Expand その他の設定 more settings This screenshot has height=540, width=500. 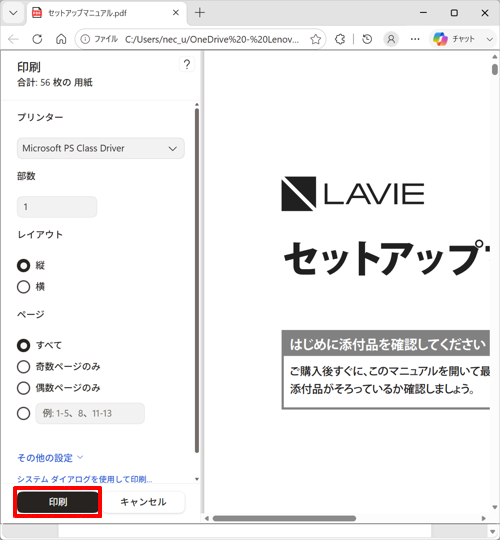tap(50, 458)
